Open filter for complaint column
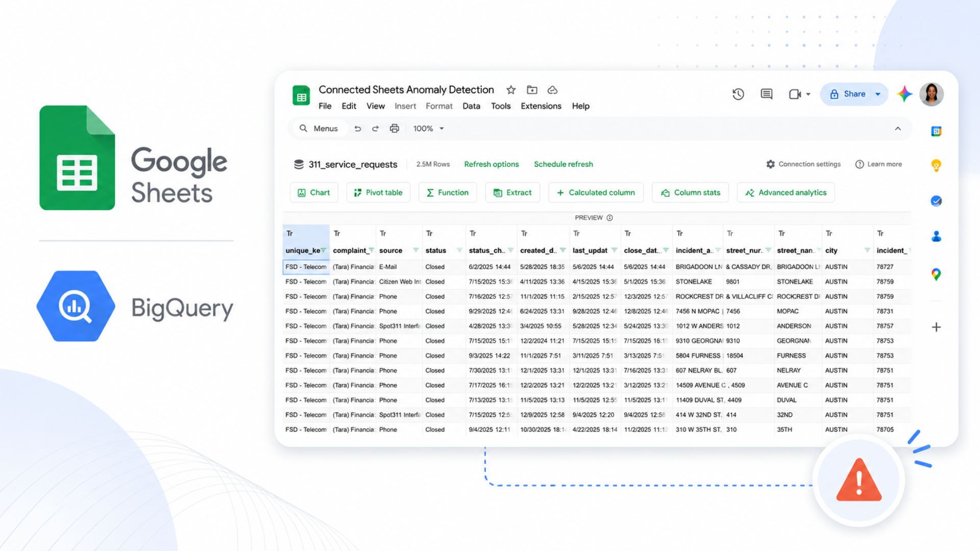Viewport: 980px width, 551px height. (371, 251)
